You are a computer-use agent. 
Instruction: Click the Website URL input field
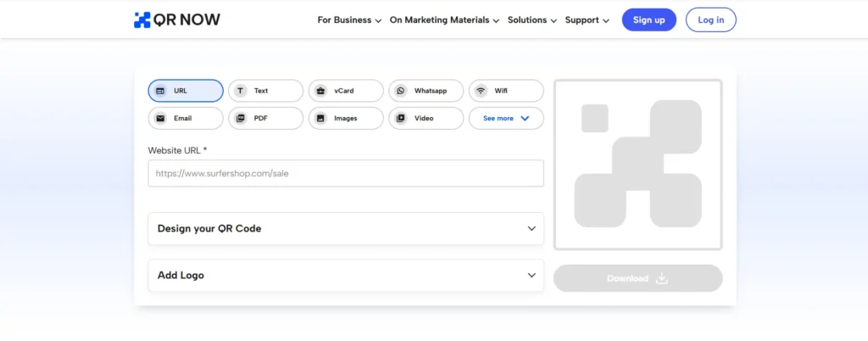346,173
